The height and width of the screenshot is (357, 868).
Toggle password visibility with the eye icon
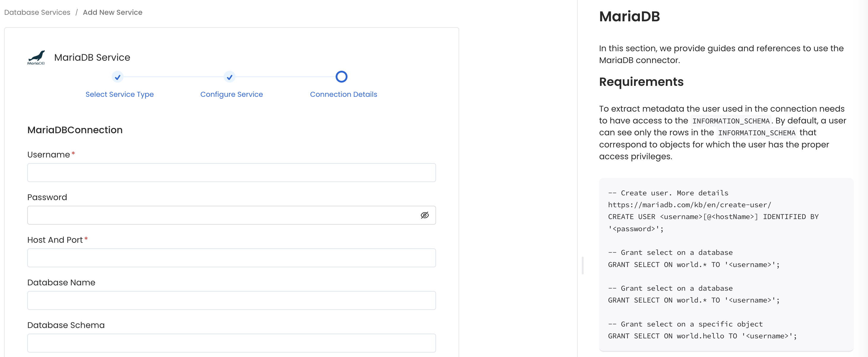point(425,215)
